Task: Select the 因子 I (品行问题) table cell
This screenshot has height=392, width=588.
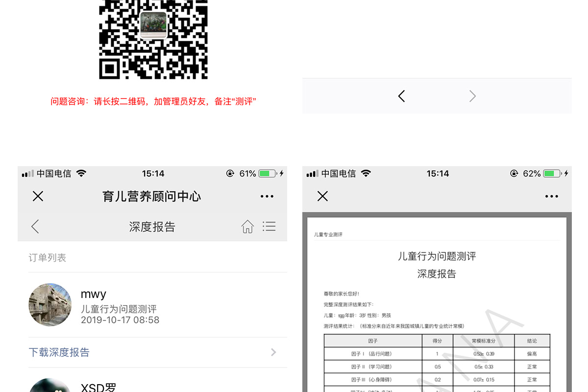Action: tap(373, 354)
